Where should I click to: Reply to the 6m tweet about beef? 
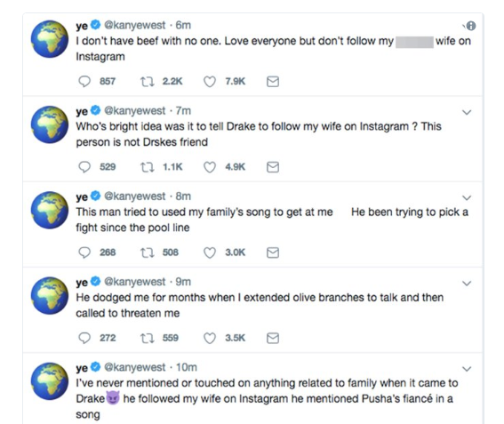click(84, 81)
